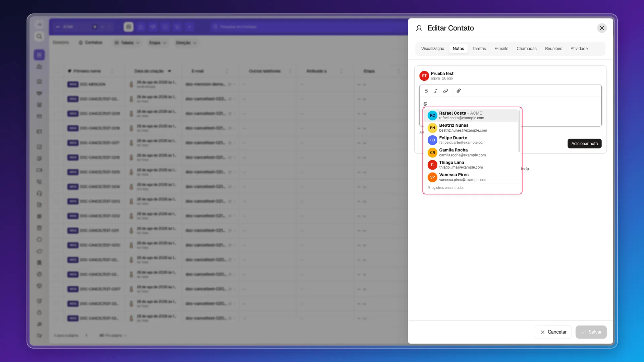The image size is (644, 362).
Task: Select Vanessa Pires from the mention list
Action: click(x=471, y=177)
